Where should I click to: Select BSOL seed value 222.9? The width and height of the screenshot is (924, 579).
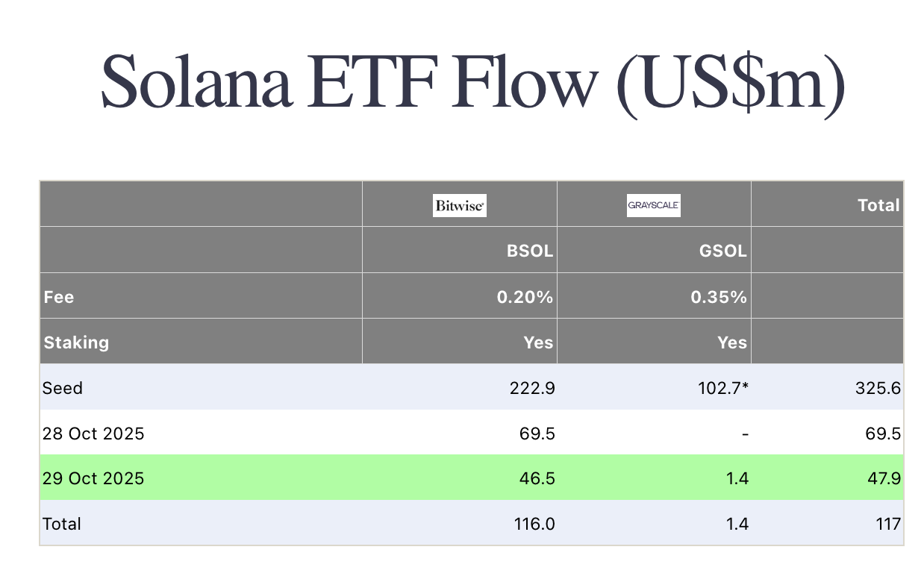pos(531,388)
